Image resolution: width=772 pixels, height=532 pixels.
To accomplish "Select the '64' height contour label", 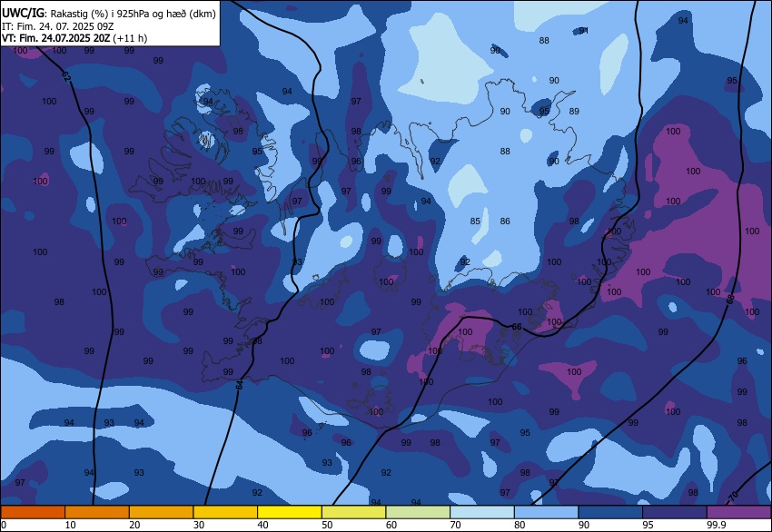I will point(239,385).
